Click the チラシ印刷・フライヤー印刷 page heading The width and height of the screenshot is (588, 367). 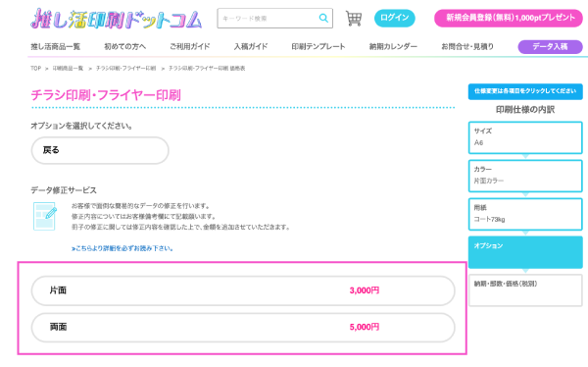(x=106, y=95)
